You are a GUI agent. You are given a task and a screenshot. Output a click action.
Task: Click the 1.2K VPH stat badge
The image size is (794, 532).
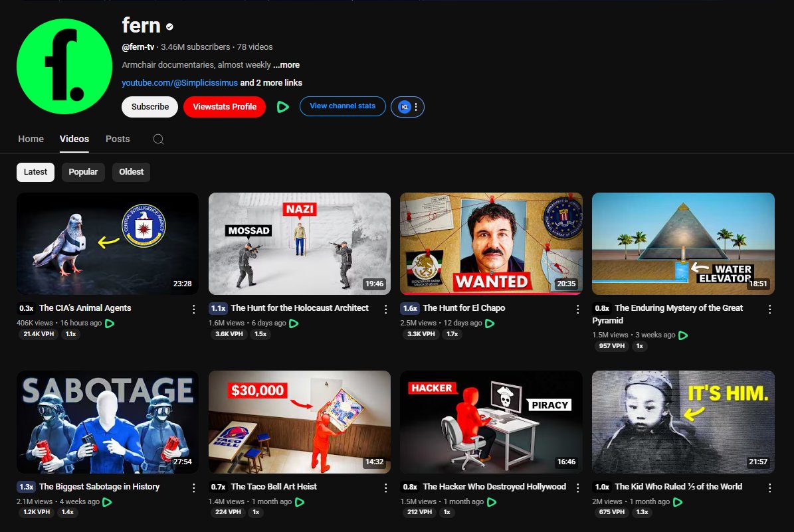click(x=37, y=512)
